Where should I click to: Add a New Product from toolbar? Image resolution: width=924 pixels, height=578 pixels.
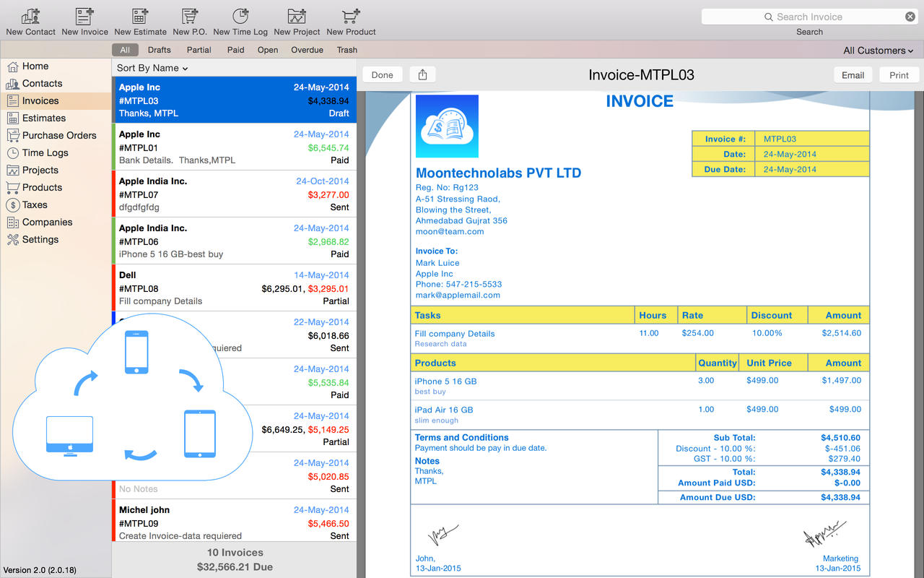tap(351, 16)
